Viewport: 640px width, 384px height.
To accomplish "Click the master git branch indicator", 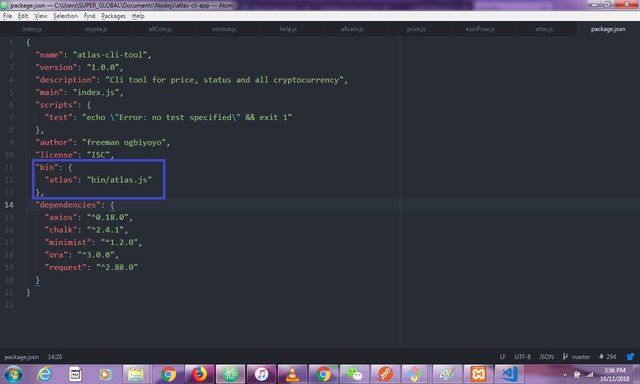I will pyautogui.click(x=576, y=357).
